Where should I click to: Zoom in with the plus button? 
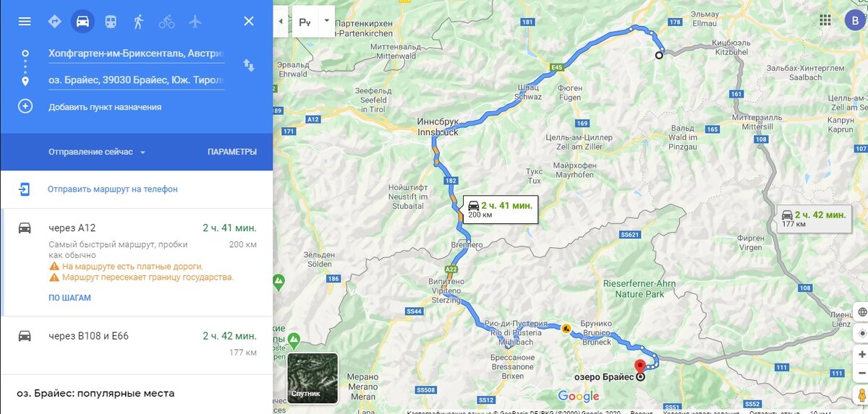click(861, 354)
